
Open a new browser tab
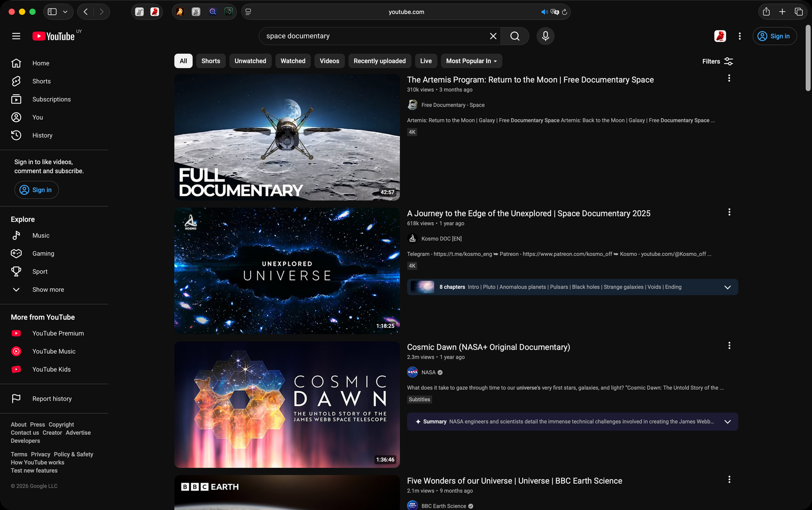point(782,12)
